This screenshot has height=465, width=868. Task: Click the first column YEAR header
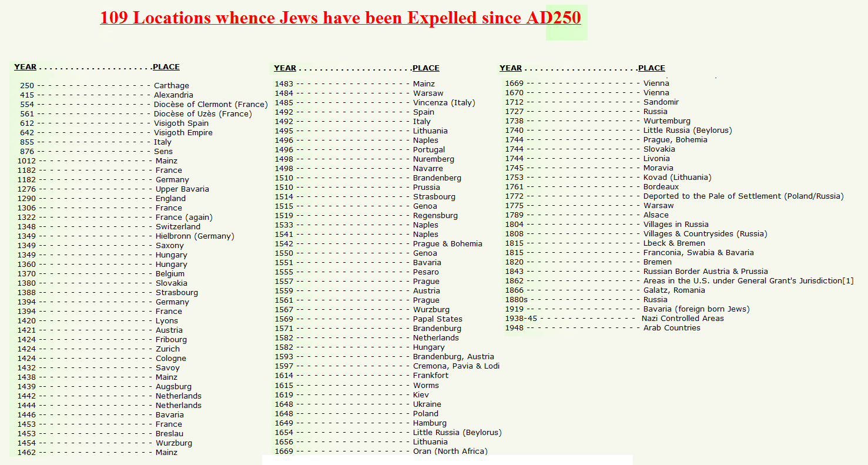25,67
